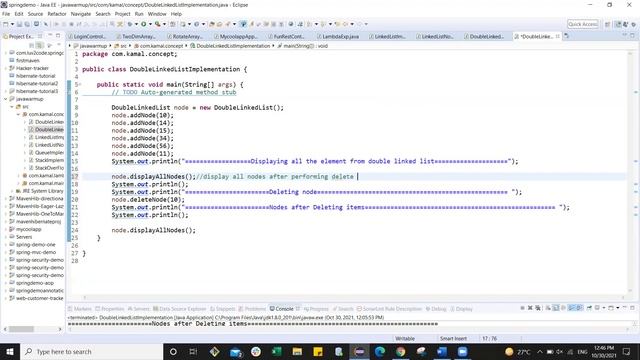Click the Project Explorer horizontal scrollbar
Viewport: 640px width, 360px height.
point(33,329)
